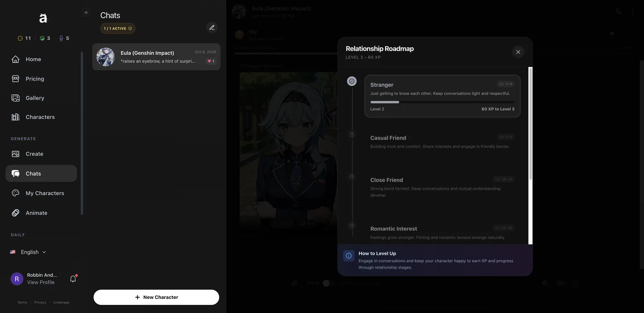The height and width of the screenshot is (313, 644).
Task: Click the phone call icon in the chat header
Action: point(619,11)
